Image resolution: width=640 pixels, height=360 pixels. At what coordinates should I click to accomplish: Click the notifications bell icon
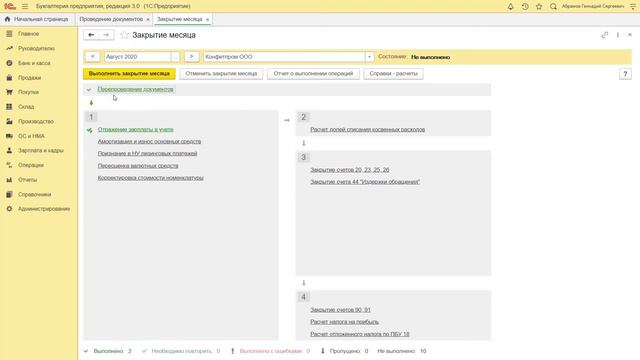point(510,7)
